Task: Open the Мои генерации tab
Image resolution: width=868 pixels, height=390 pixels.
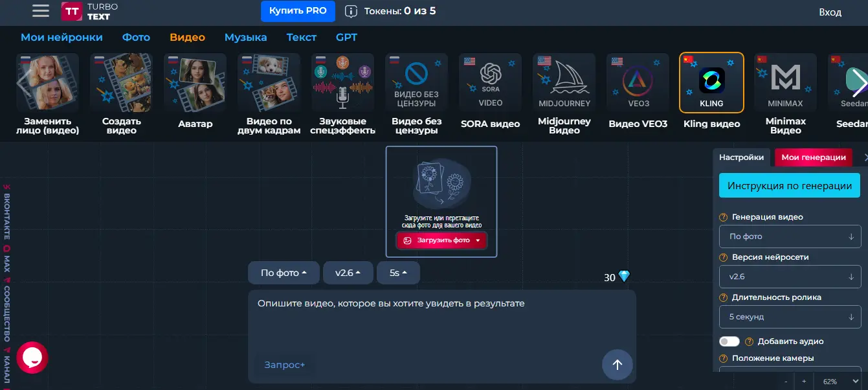Action: (813, 157)
